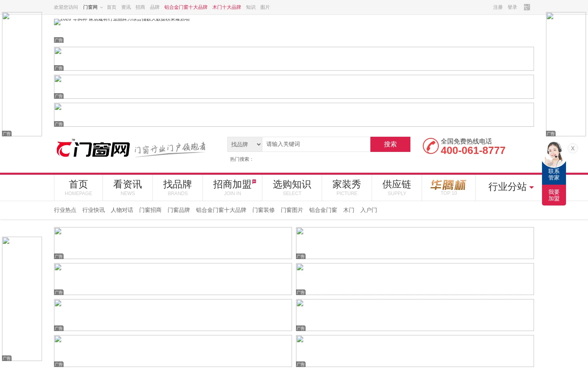588x369 pixels.
Task: Close the floating contact widget with X
Action: 573,148
